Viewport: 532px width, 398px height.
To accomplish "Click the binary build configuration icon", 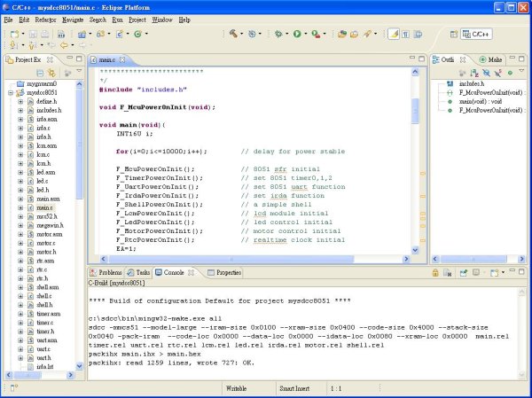I will click(x=61, y=34).
